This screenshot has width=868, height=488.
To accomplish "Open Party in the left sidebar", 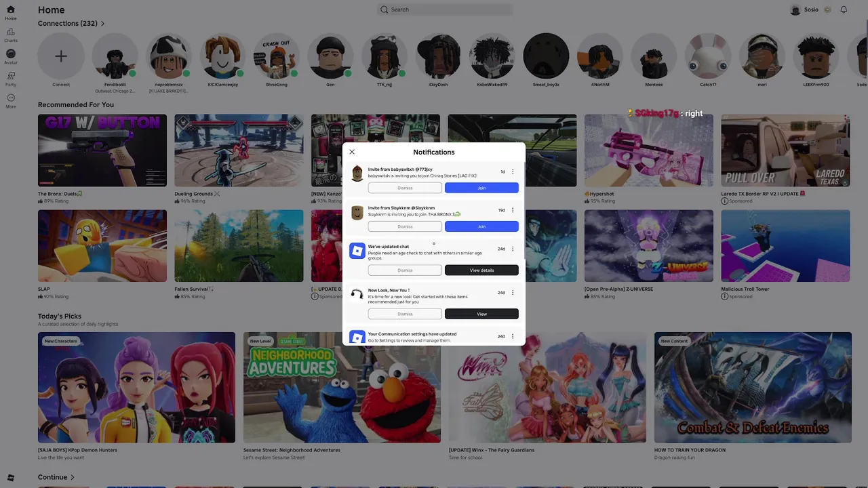I will (11, 79).
